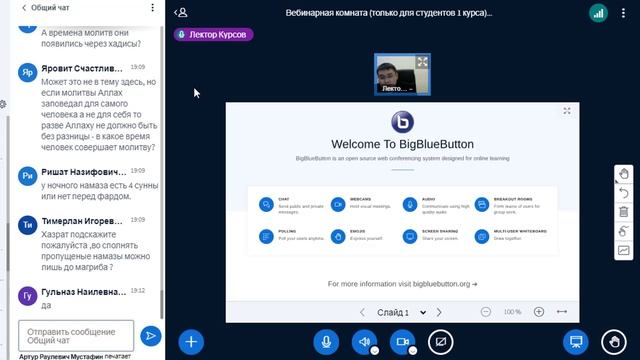Clear all annotations with trash icon

624,212
